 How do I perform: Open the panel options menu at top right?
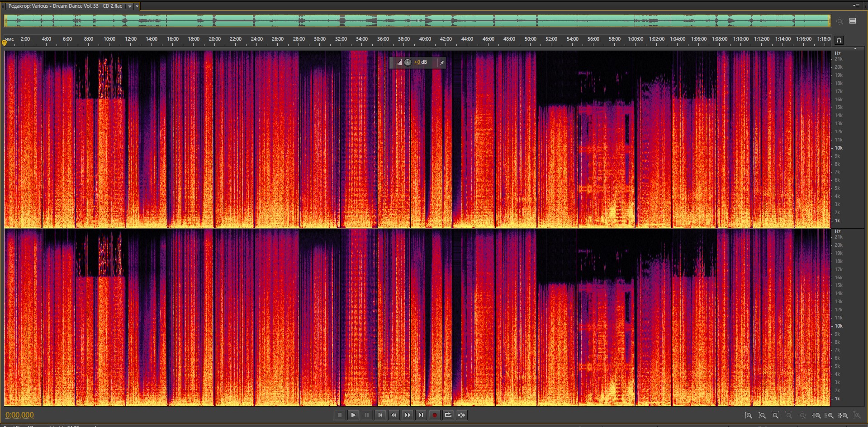[856, 6]
